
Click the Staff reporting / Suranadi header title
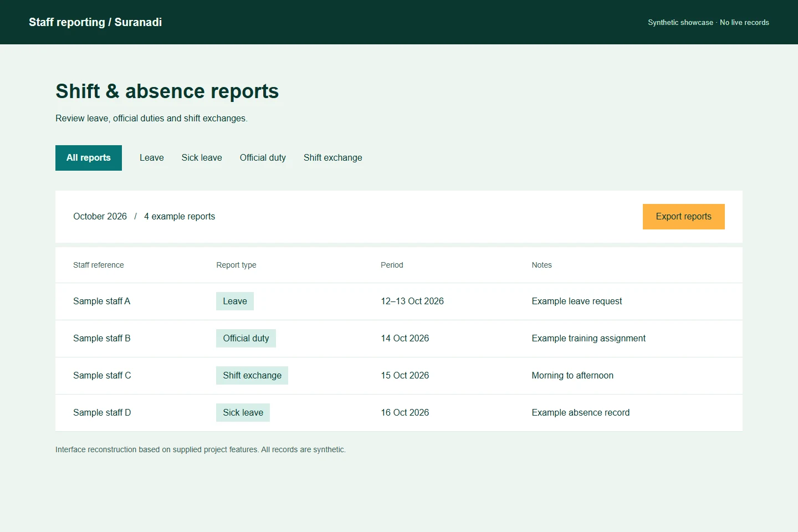[x=95, y=22]
